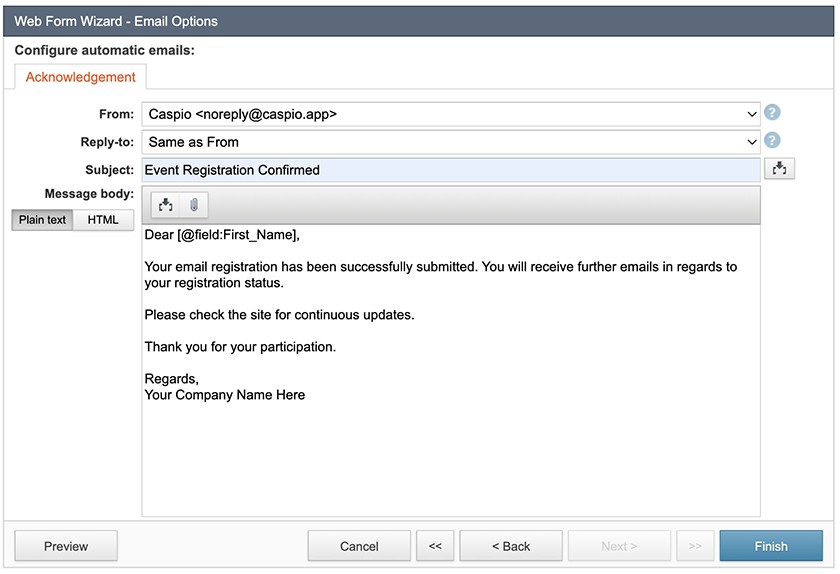Select the Acknowledgement tab
Viewport: 840px width, 574px height.
80,77
